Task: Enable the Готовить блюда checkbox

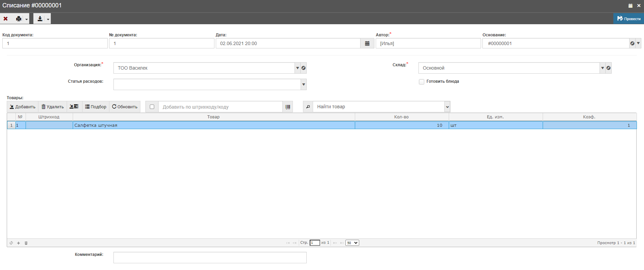Action: (421, 82)
